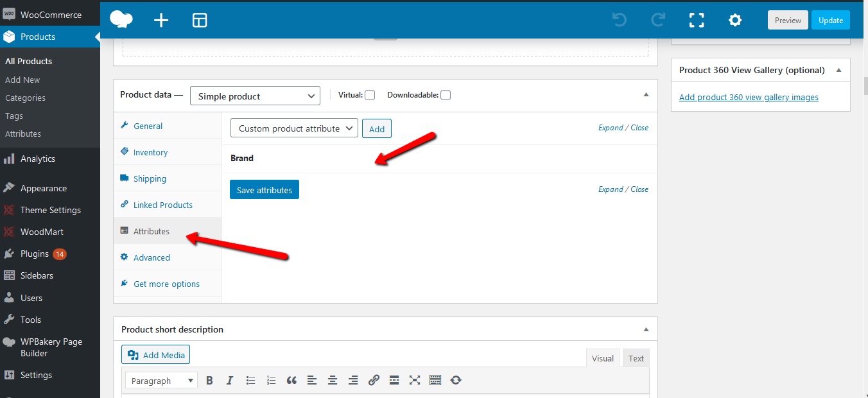Switch to General product data tab

click(x=168, y=126)
